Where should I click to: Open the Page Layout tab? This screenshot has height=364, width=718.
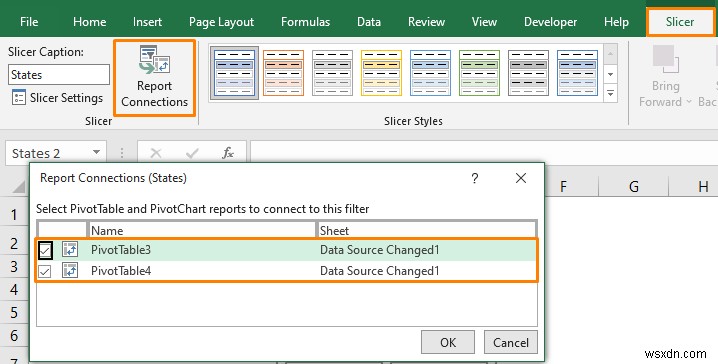[222, 22]
